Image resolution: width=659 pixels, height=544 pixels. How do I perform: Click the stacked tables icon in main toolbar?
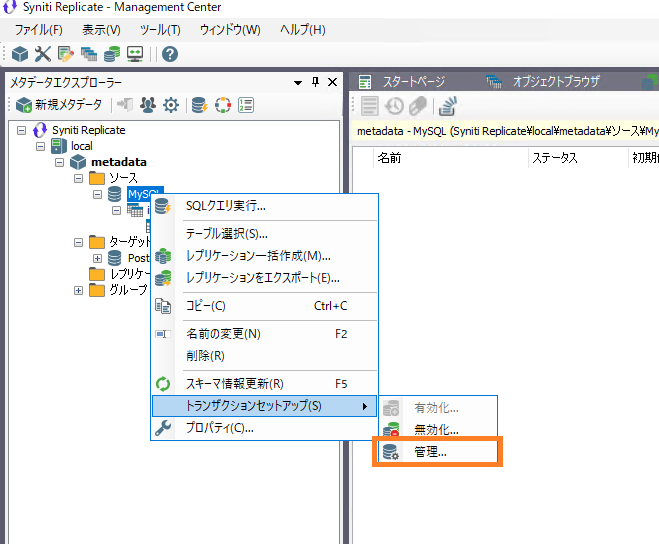click(x=89, y=54)
